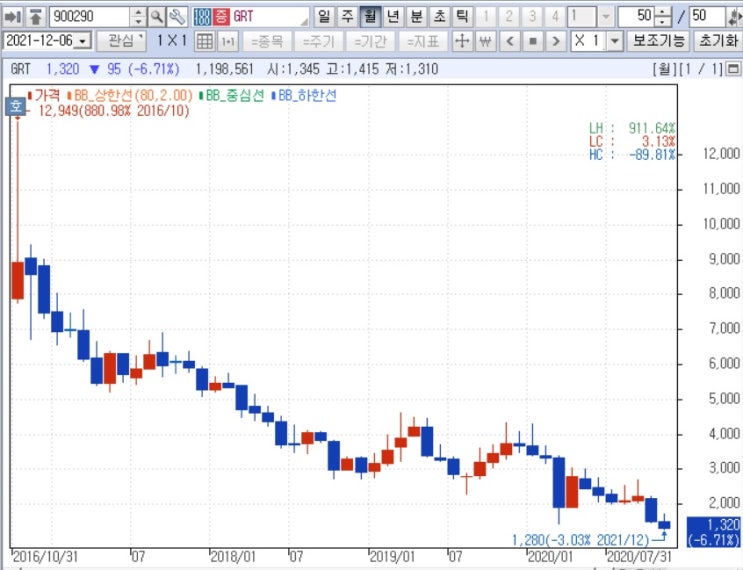The width and height of the screenshot is (743, 570).
Task: Click the high price label 12,949(880.98% 2016/10)
Action: (x=114, y=111)
